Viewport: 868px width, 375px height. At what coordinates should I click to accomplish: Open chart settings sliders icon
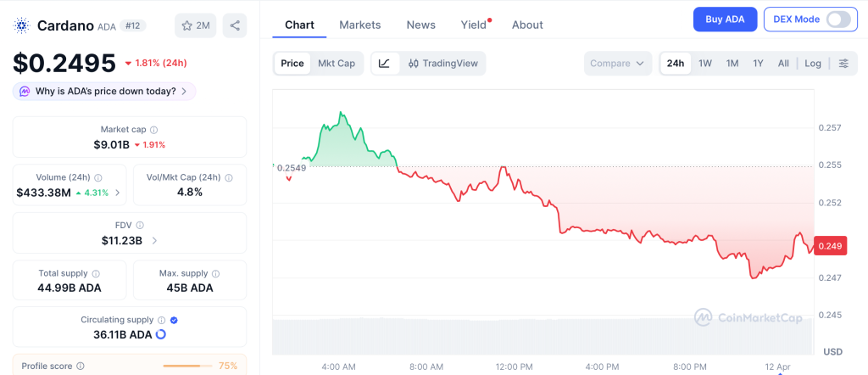[843, 63]
